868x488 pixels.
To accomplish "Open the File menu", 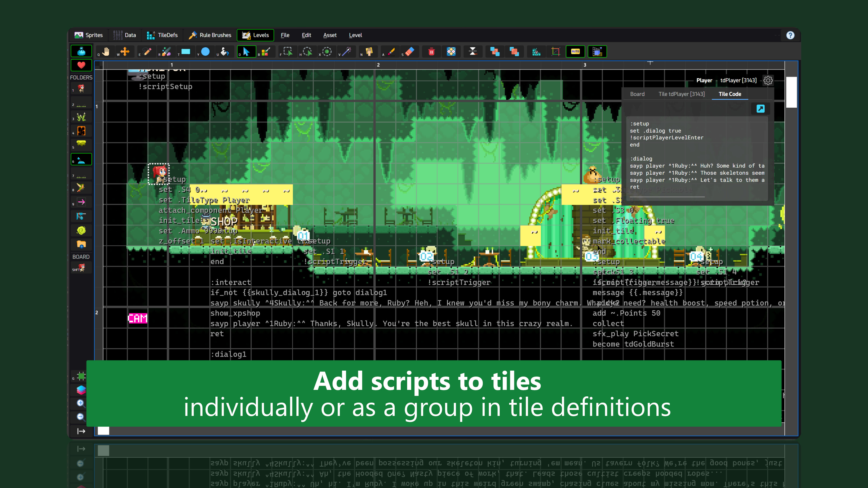I will pyautogui.click(x=285, y=35).
